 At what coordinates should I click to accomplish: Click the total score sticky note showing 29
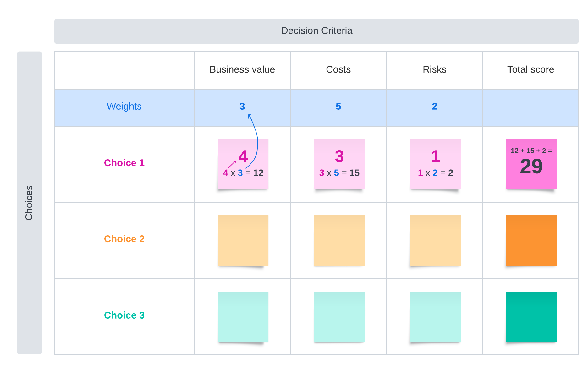(531, 164)
